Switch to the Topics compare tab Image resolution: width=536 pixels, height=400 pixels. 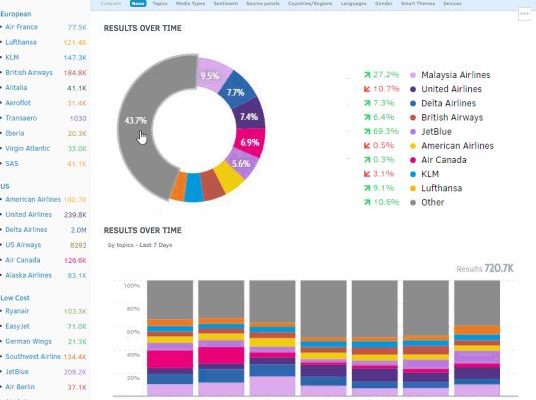(x=160, y=3)
